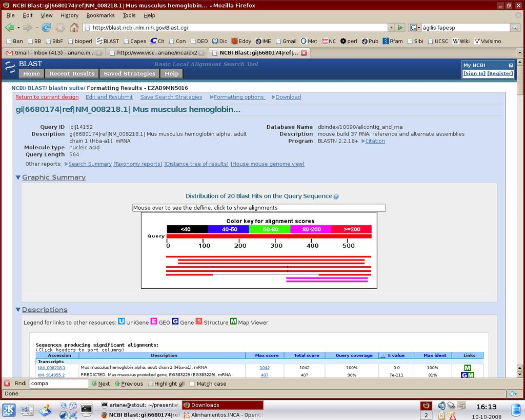Click the magenta 80-200 color key
This screenshot has height=420, width=525.
pos(311,229)
